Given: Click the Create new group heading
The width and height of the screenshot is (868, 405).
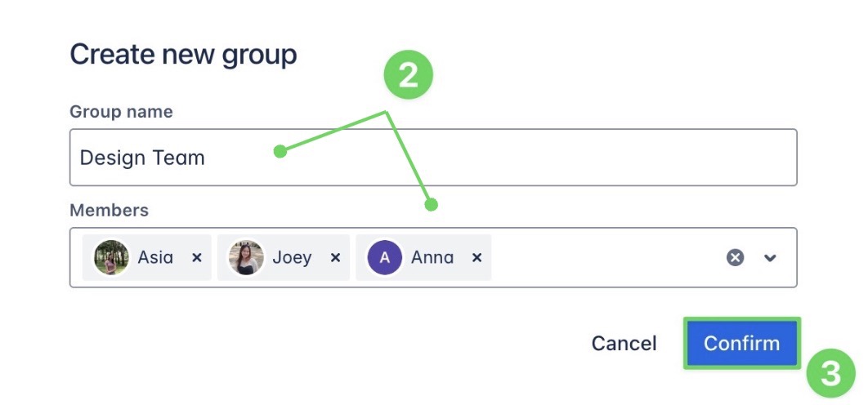Looking at the screenshot, I should (183, 55).
